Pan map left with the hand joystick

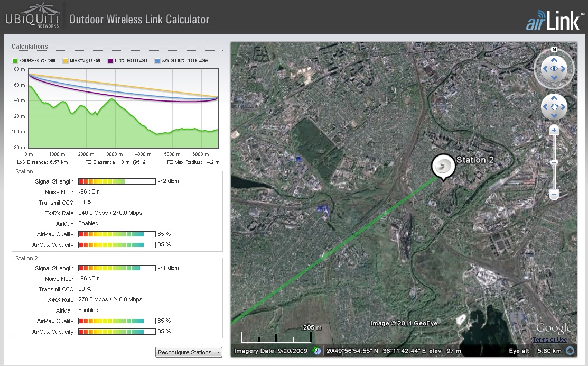545,107
